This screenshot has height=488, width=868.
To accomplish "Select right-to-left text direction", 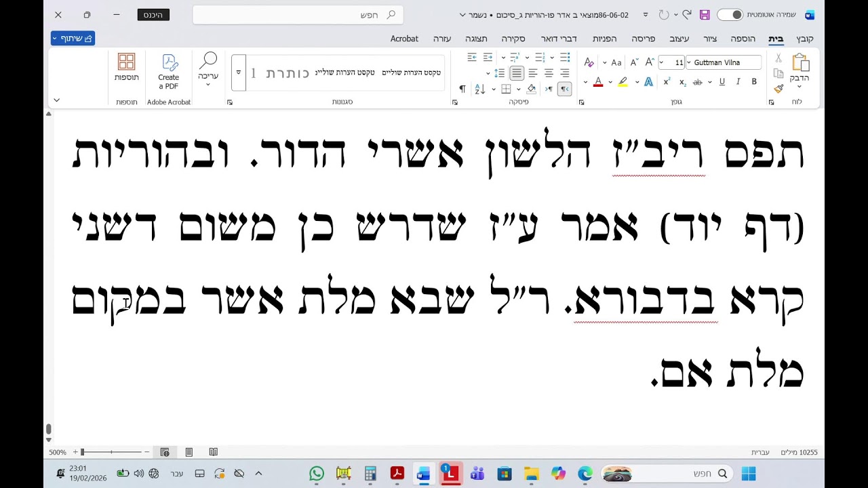I will [565, 89].
